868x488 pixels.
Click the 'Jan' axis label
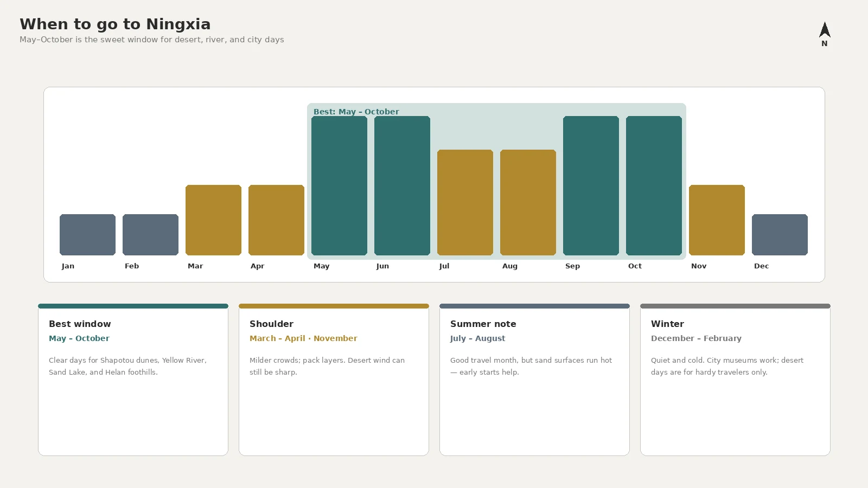tap(68, 266)
